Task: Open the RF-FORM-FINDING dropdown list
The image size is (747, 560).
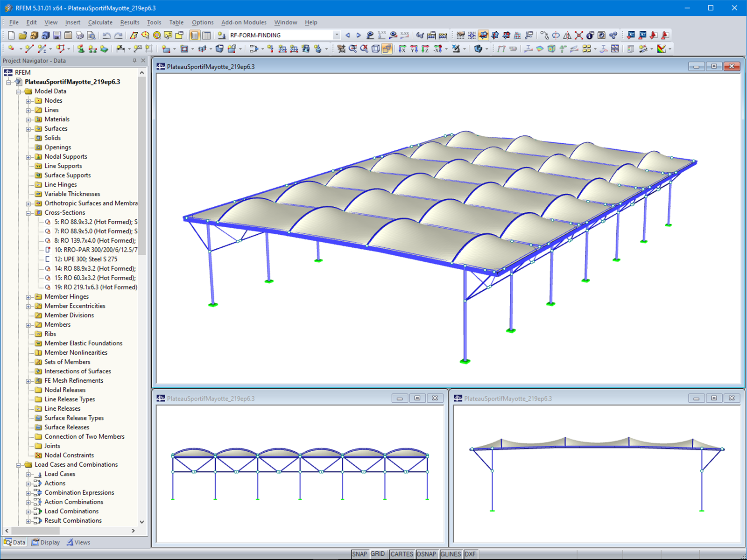Action: coord(337,35)
